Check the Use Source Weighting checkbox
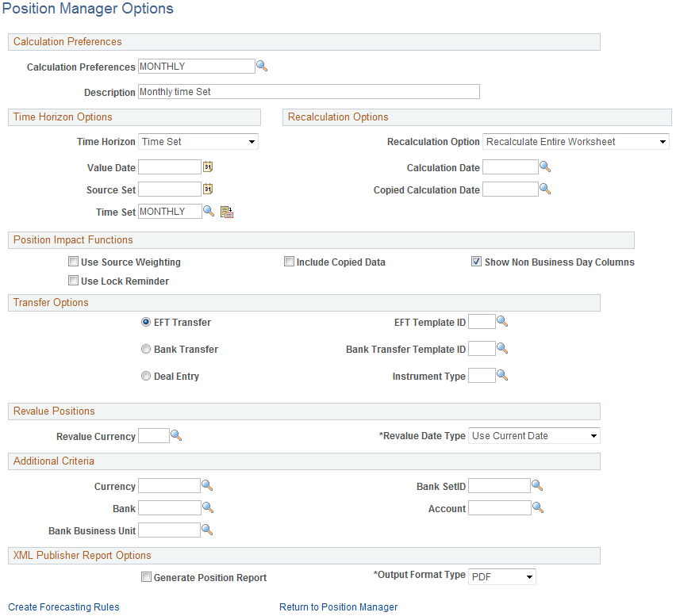The height and width of the screenshot is (616, 676). coord(73,261)
